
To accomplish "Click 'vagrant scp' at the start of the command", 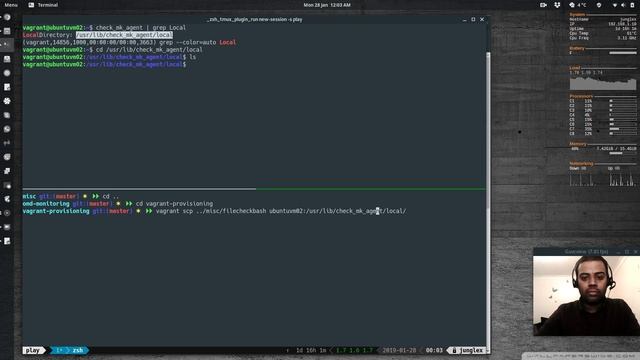I will tap(174, 211).
